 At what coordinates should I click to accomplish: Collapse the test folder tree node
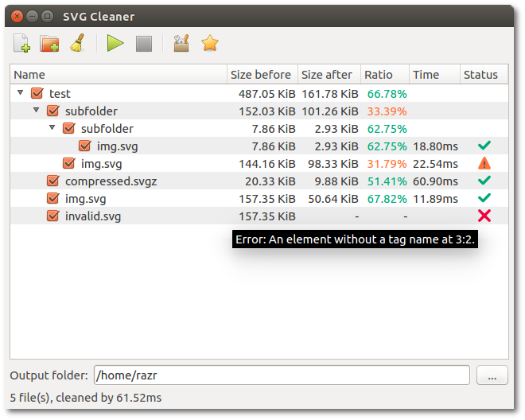pos(21,92)
